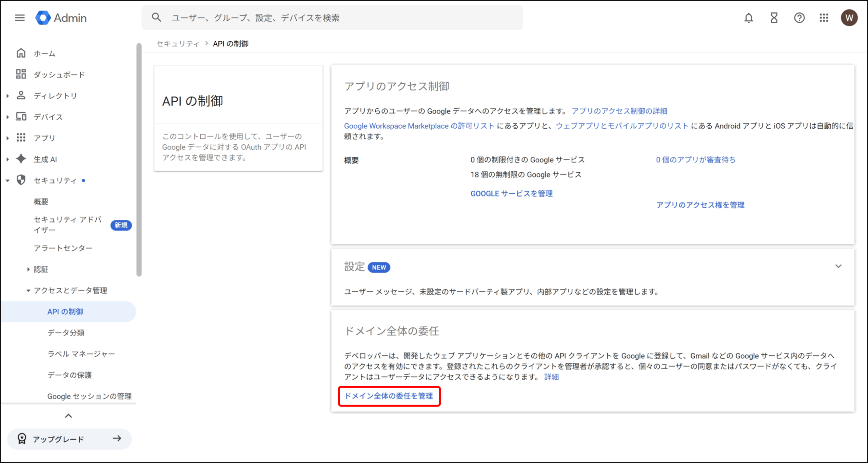This screenshot has height=463, width=868.
Task: Click the アップグレード button
Action: coord(69,439)
